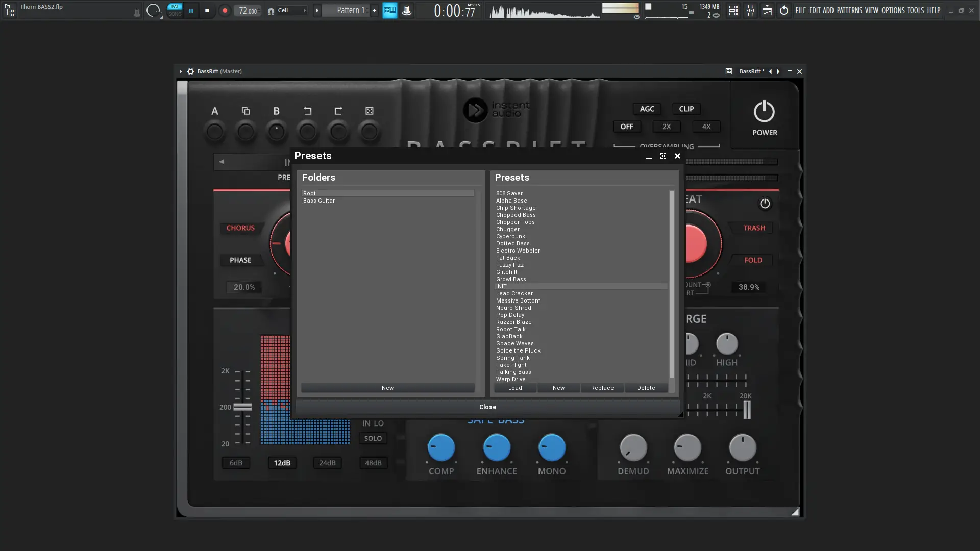Stop playback with the stop button

click(x=207, y=11)
